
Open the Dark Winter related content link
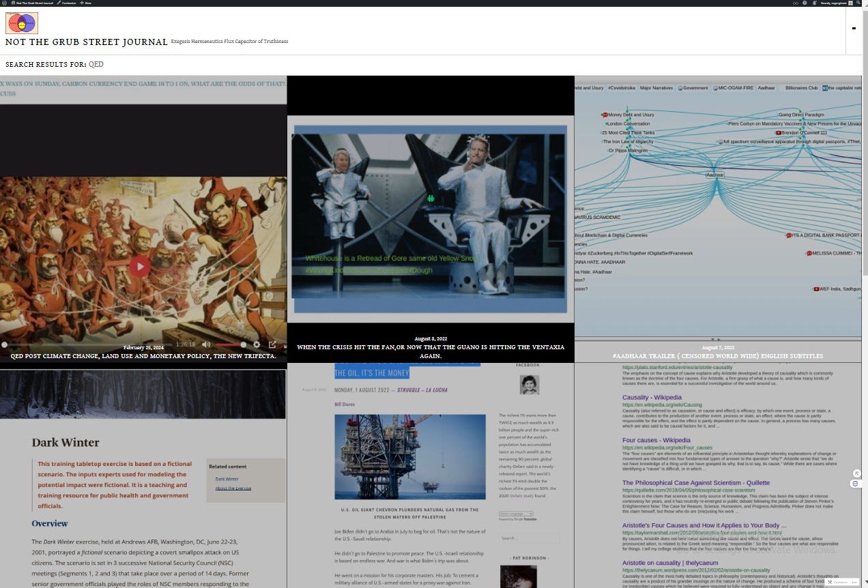227,479
